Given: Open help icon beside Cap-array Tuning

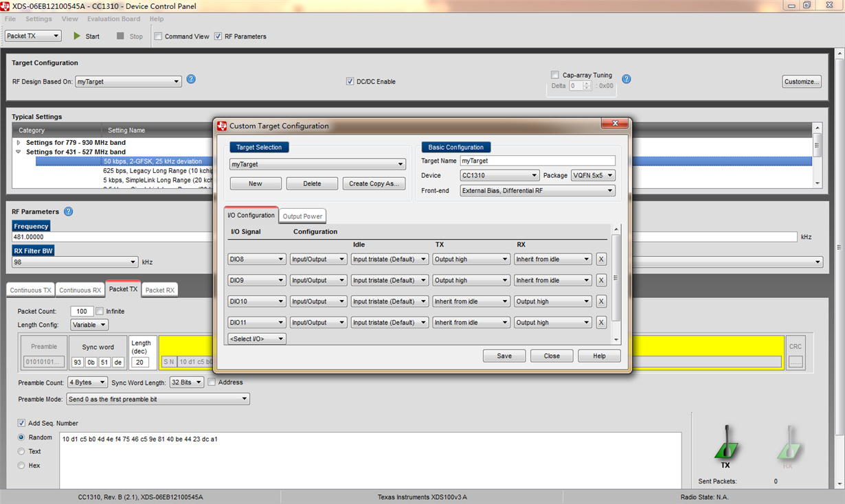Looking at the screenshot, I should pos(626,80).
